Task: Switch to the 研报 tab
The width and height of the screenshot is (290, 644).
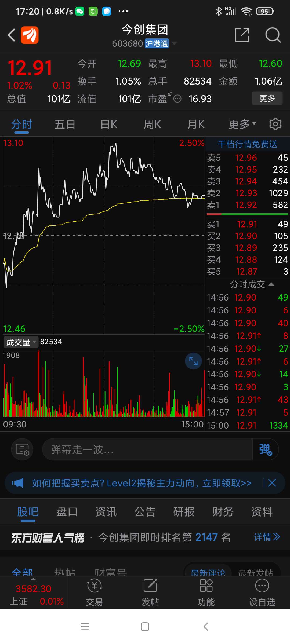Action: pos(184,512)
